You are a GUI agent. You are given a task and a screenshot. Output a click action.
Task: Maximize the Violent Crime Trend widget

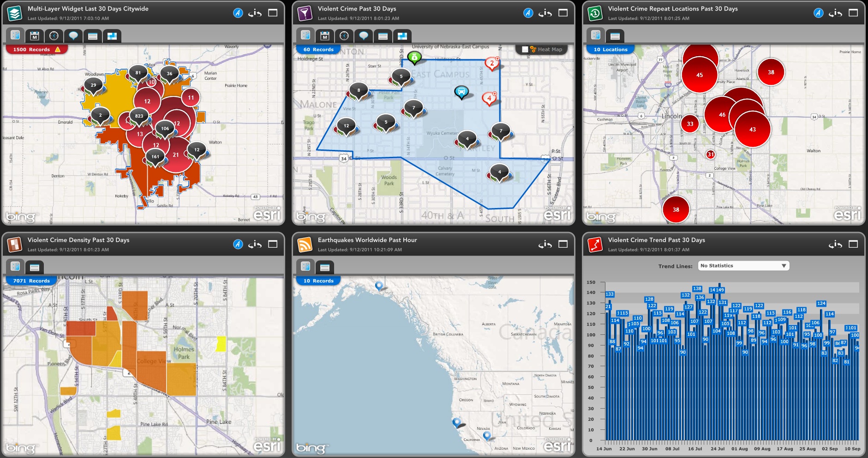[x=853, y=244]
